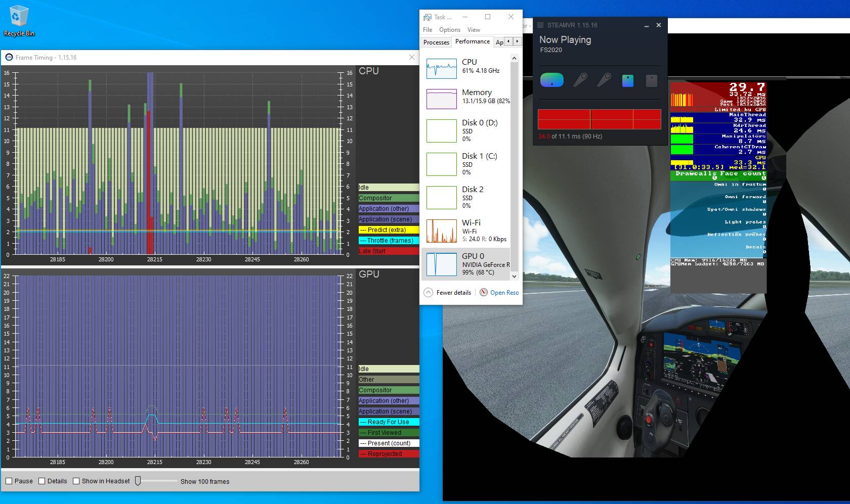Open the Options menu in Task Manager
Viewport: 850px width, 504px height.
pyautogui.click(x=449, y=30)
